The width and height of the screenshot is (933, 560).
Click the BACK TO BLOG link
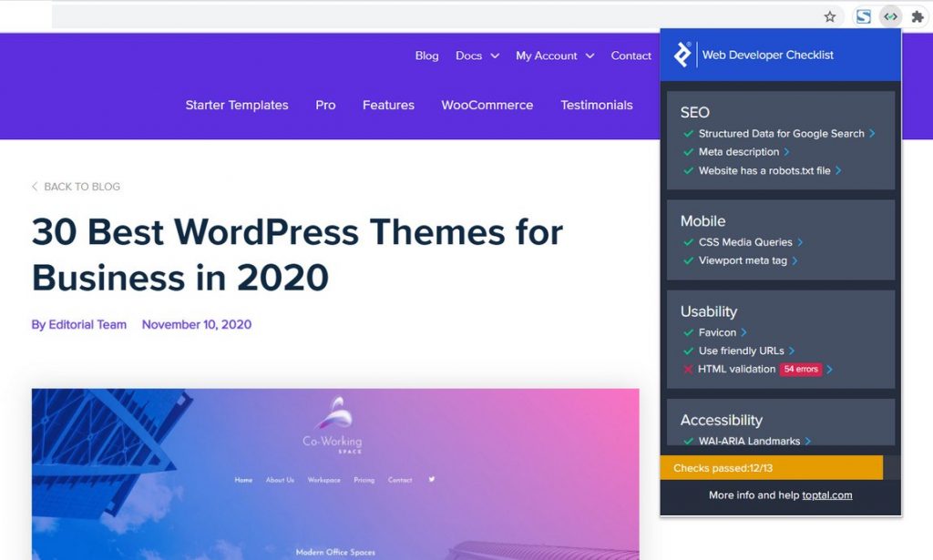tap(76, 186)
